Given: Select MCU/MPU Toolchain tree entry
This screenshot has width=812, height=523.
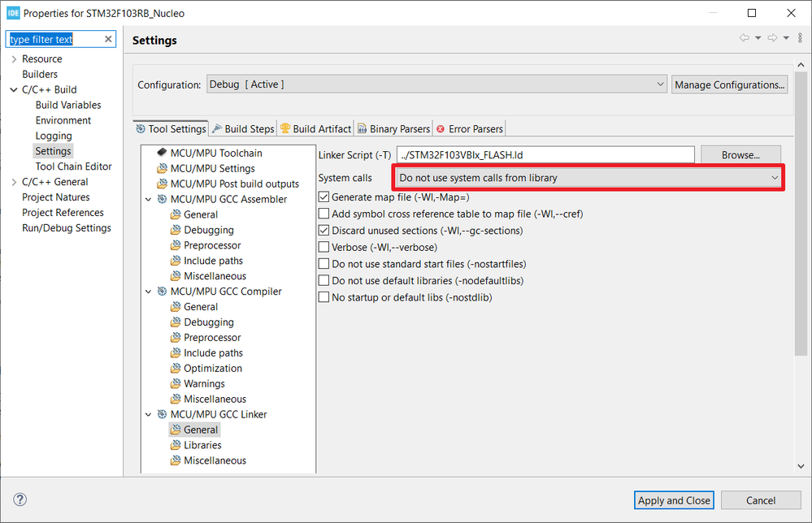Looking at the screenshot, I should [215, 153].
